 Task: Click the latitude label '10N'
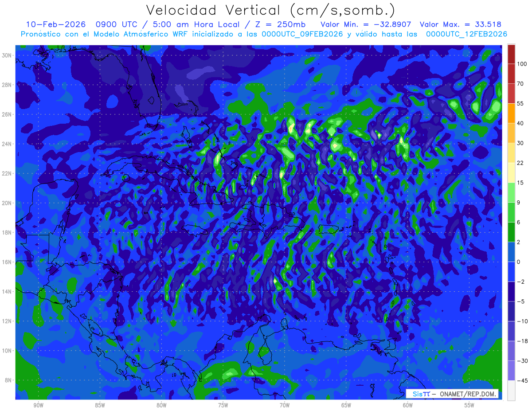click(8, 351)
